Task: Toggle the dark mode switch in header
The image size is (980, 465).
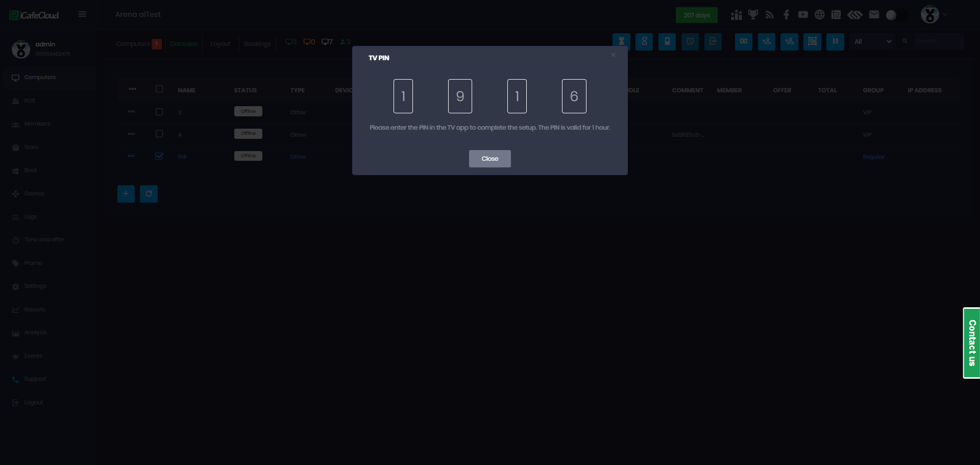Action: tap(897, 15)
